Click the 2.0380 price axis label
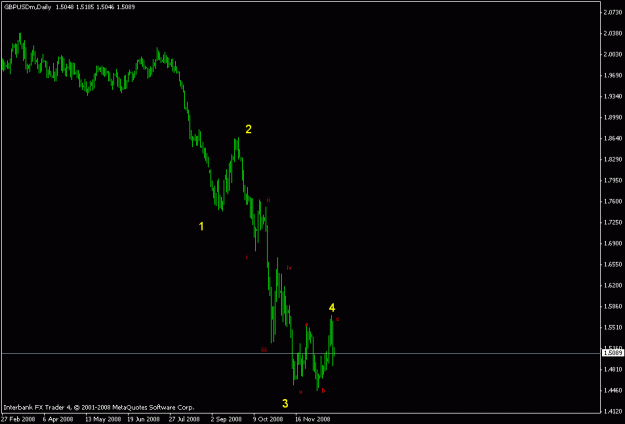This screenshot has width=625, height=424. 613,33
